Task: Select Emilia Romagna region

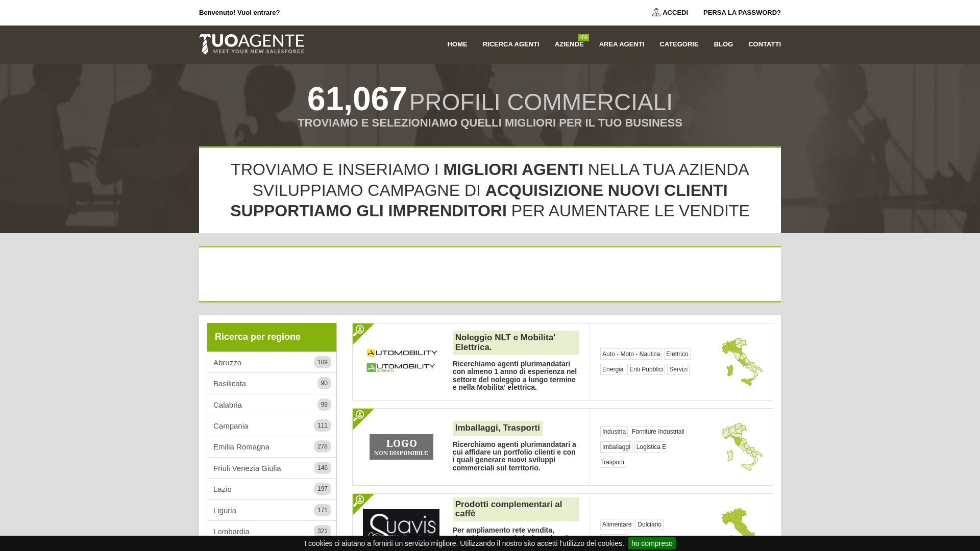Action: tap(272, 447)
